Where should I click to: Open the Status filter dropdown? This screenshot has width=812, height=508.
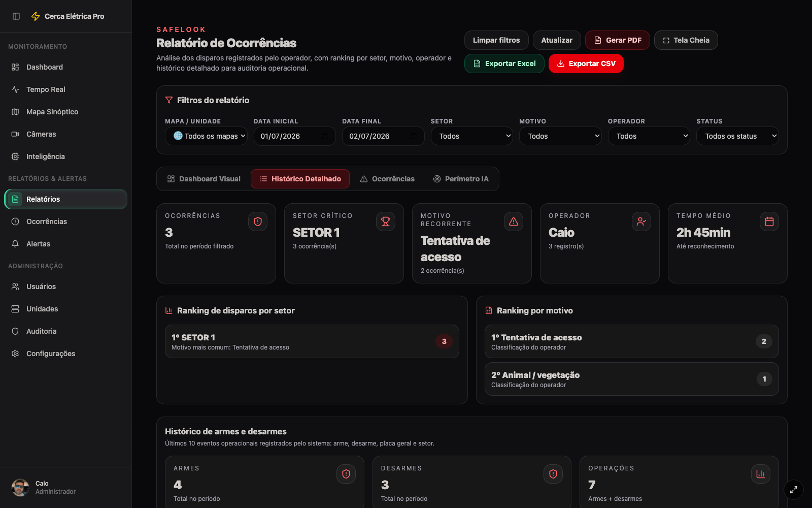[737, 136]
